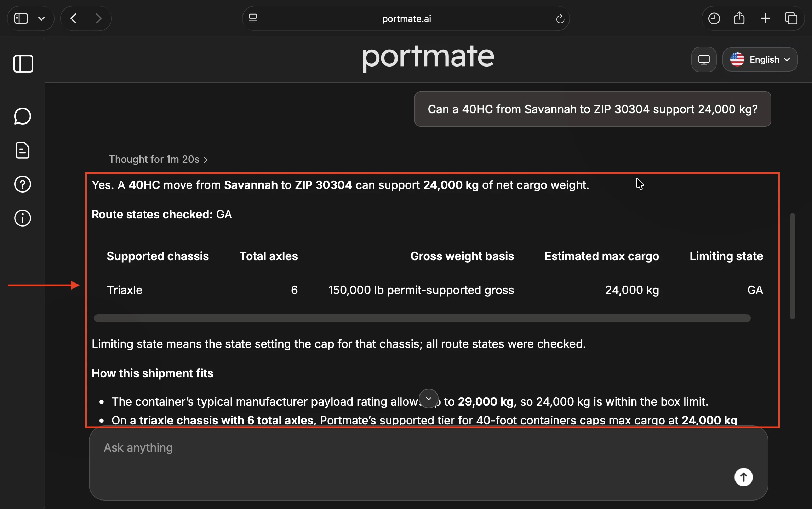Click the Gross weight basis column header
Viewport: 812px width, 509px height.
click(x=462, y=256)
